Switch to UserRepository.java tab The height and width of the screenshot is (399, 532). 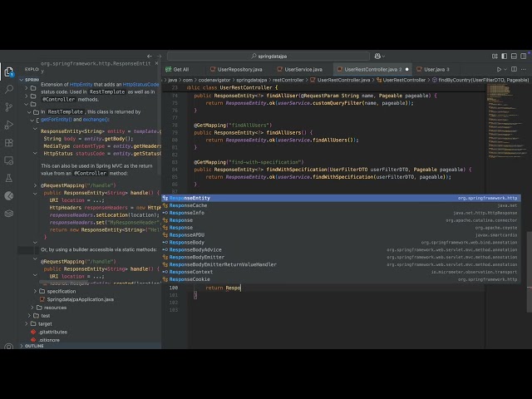239,69
